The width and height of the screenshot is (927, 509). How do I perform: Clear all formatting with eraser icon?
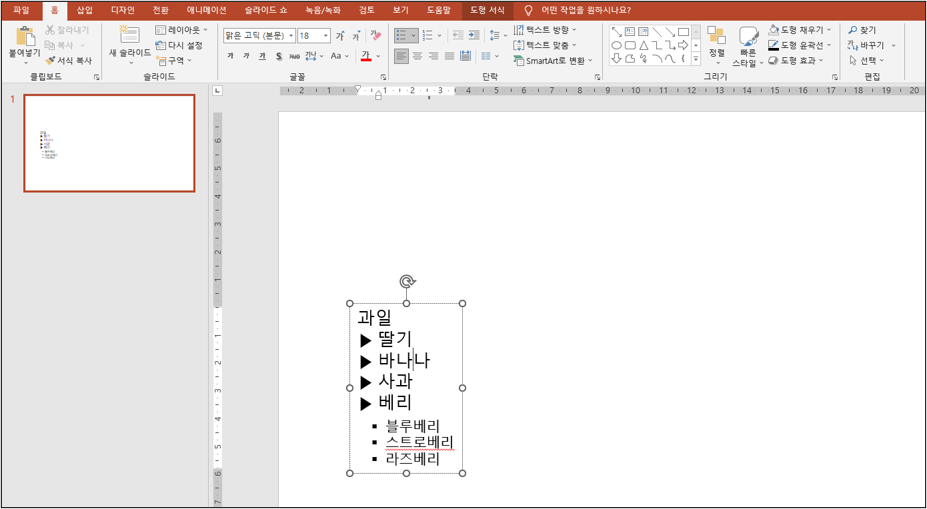pyautogui.click(x=375, y=36)
